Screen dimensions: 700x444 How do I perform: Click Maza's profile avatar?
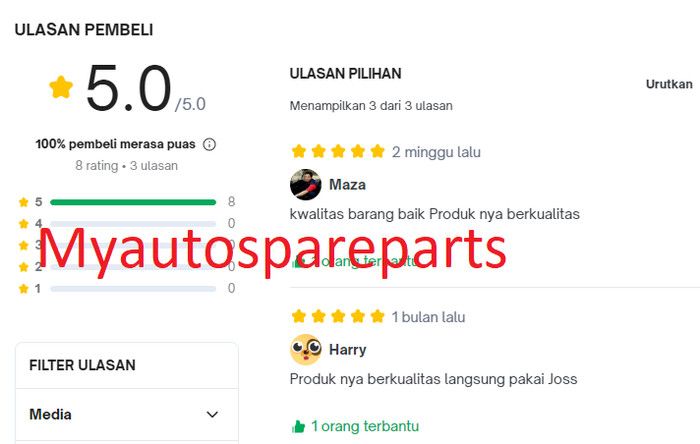(305, 184)
